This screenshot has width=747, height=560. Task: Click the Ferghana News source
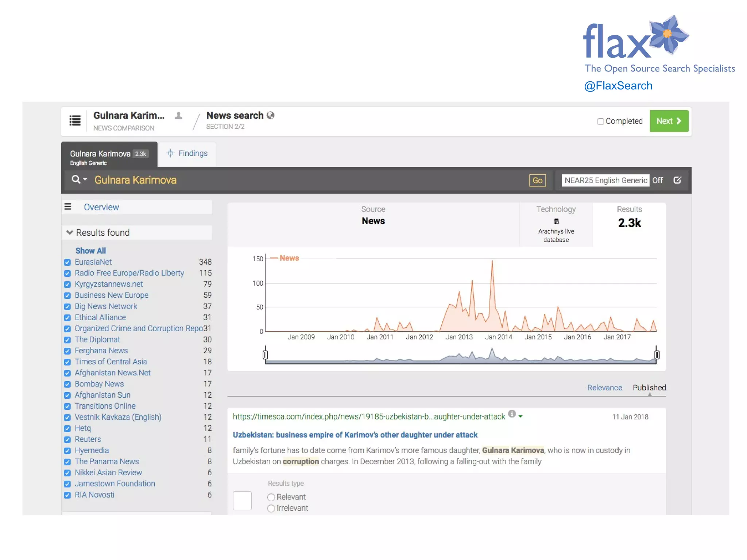101,351
